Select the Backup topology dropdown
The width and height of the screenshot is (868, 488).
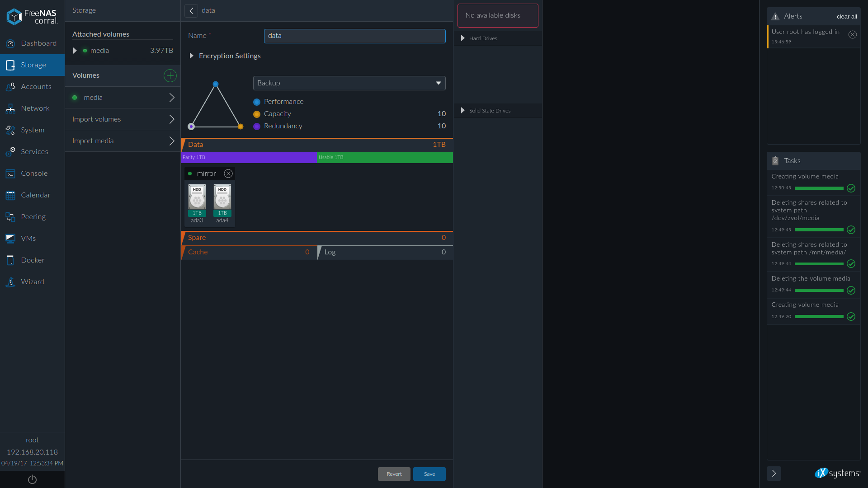tap(349, 83)
